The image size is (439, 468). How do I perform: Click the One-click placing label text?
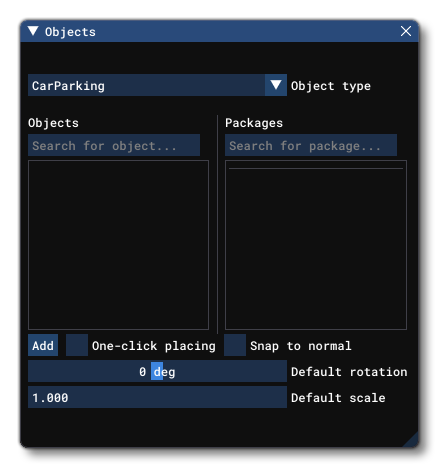[154, 346]
